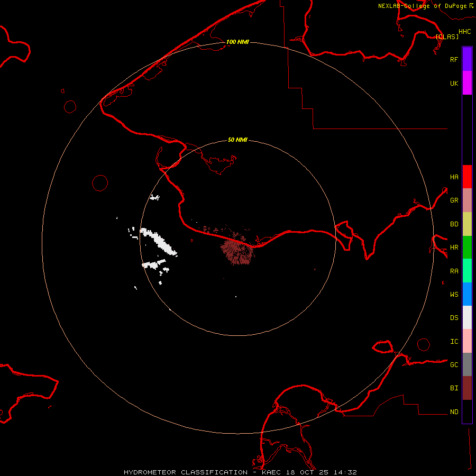This screenshot has width=476, height=476.
Task: Click the 'HA' legend label
Action: [454, 177]
